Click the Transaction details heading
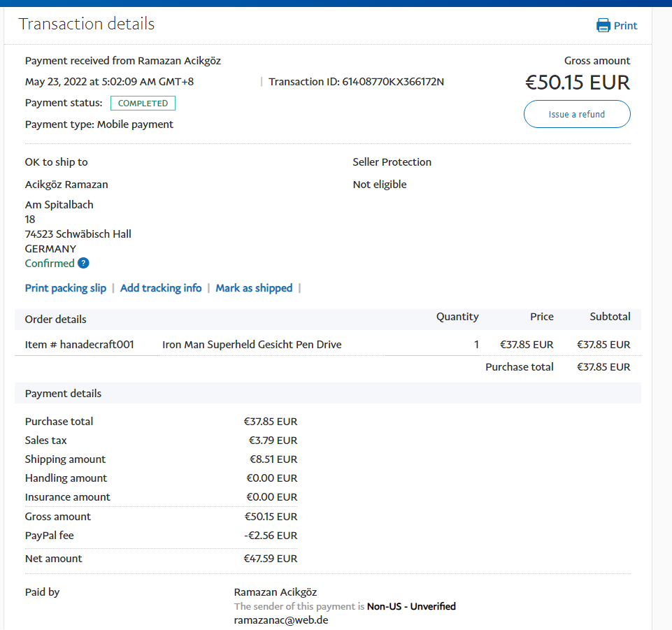 click(x=86, y=24)
